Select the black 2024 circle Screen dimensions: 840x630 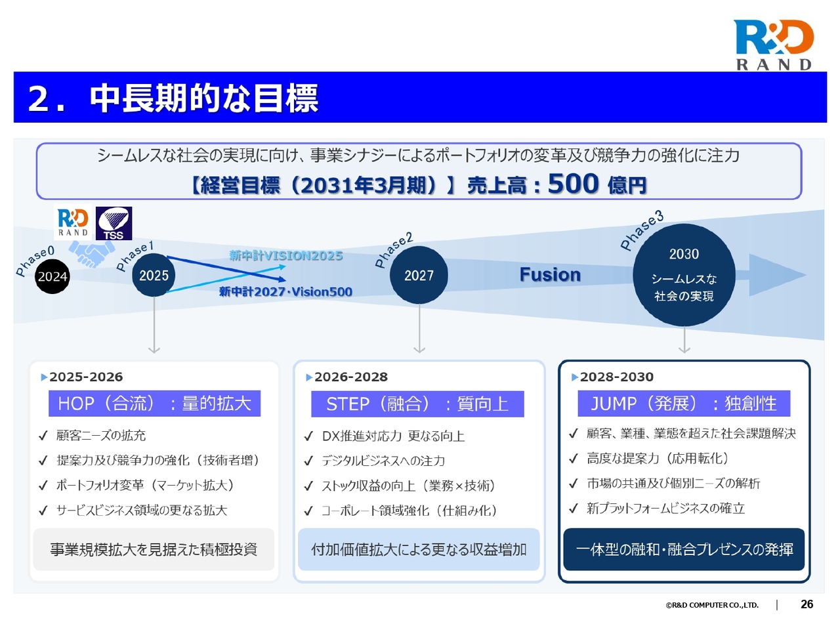pos(52,276)
